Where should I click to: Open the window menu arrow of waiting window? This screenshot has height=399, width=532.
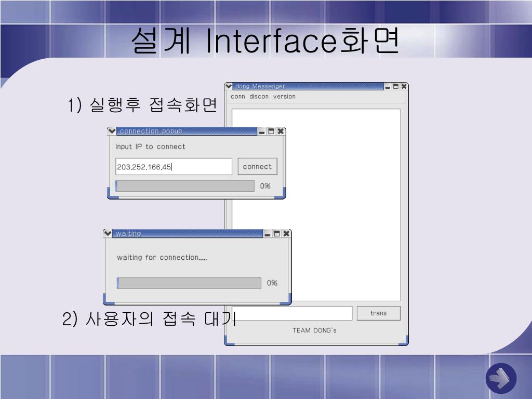[108, 233]
